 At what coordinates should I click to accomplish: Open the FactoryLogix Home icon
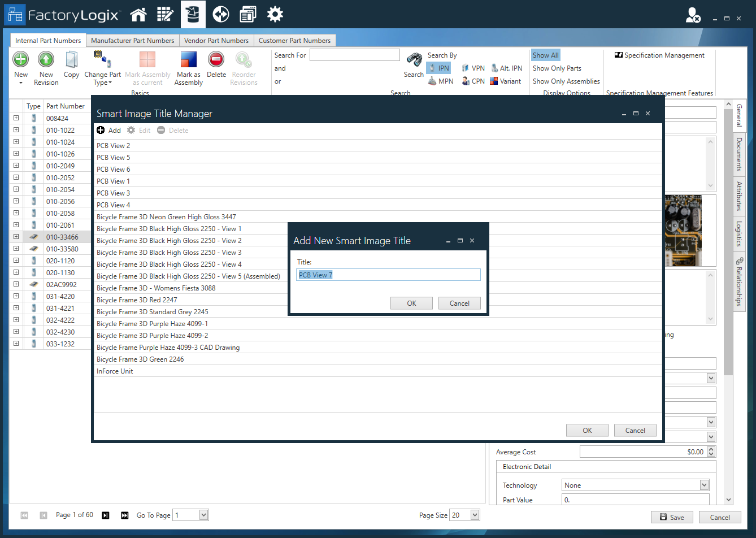[x=138, y=14]
